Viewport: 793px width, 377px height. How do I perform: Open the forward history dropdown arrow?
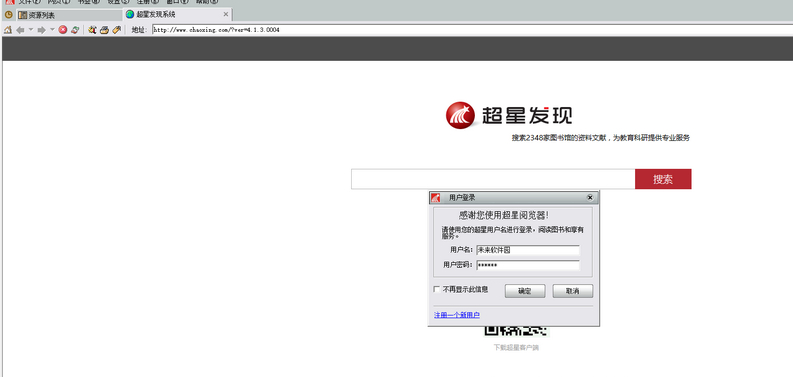coord(52,30)
